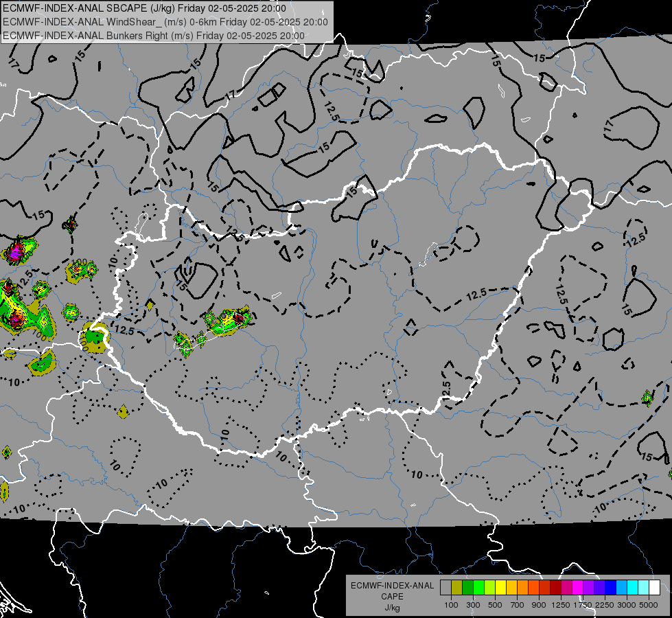Click the dark red swatch in the legend
672x618 pixels.
tap(555, 587)
